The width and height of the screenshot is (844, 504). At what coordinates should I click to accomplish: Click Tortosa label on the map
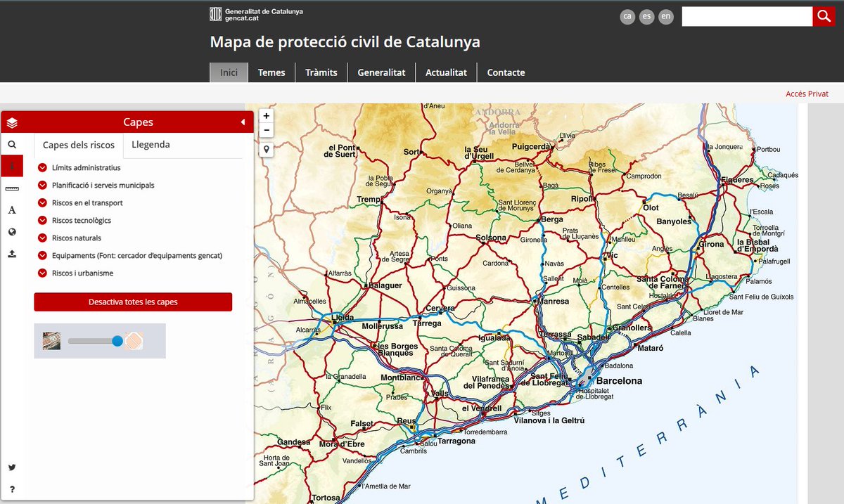326,498
